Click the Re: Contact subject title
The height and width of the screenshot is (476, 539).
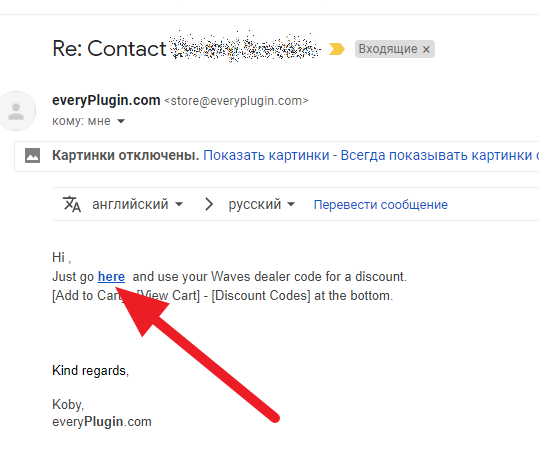click(109, 48)
